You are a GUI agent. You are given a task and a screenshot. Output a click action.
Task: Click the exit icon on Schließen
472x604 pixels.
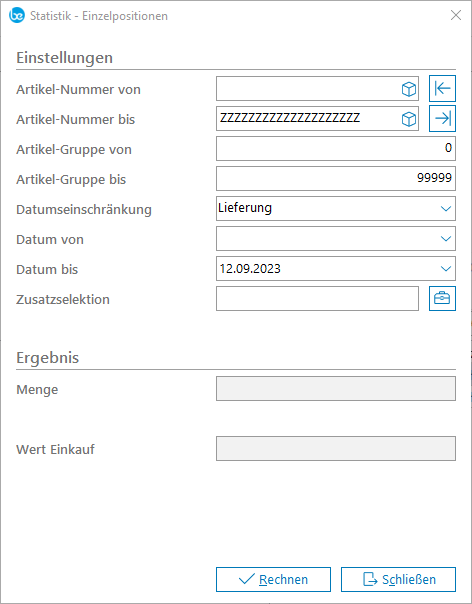point(370,579)
